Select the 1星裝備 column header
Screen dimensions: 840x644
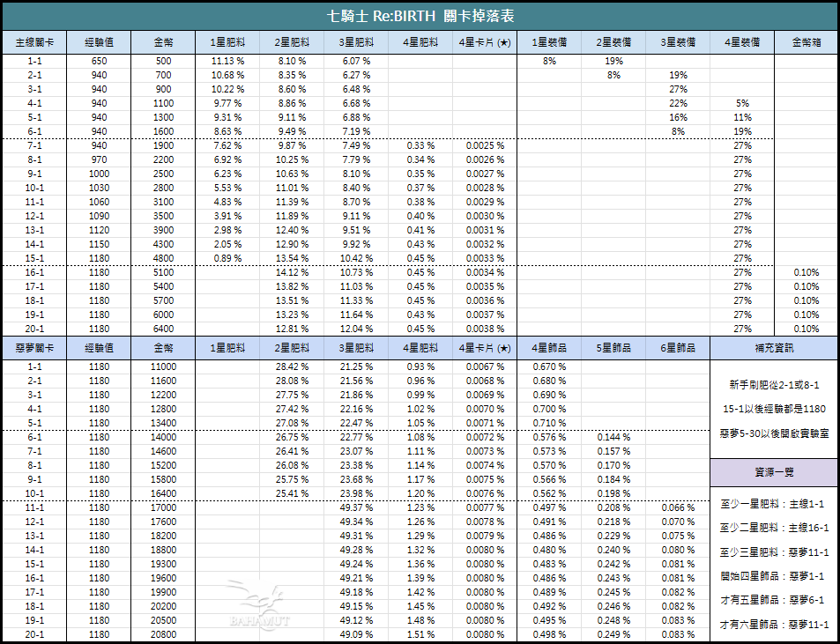549,42
